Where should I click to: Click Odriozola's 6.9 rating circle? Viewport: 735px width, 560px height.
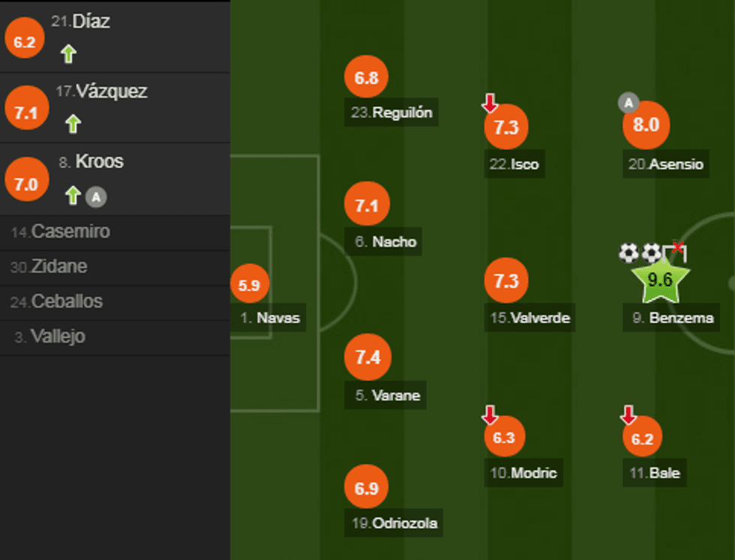367,489
